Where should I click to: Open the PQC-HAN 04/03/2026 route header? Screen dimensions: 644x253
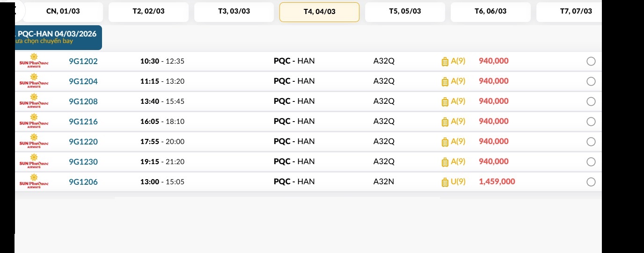(x=57, y=37)
